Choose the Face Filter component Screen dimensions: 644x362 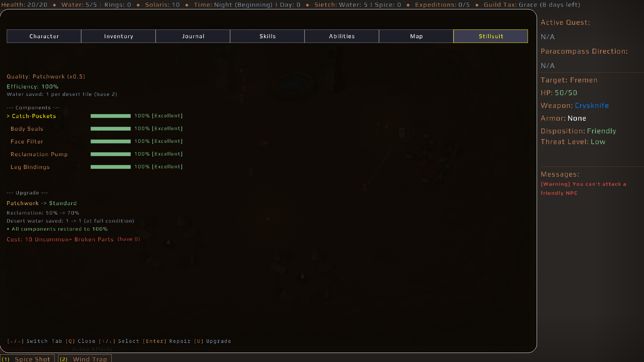[x=27, y=141]
